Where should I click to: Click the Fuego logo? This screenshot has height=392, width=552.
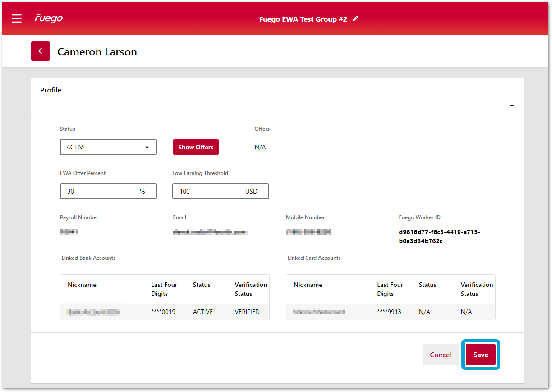pos(49,18)
